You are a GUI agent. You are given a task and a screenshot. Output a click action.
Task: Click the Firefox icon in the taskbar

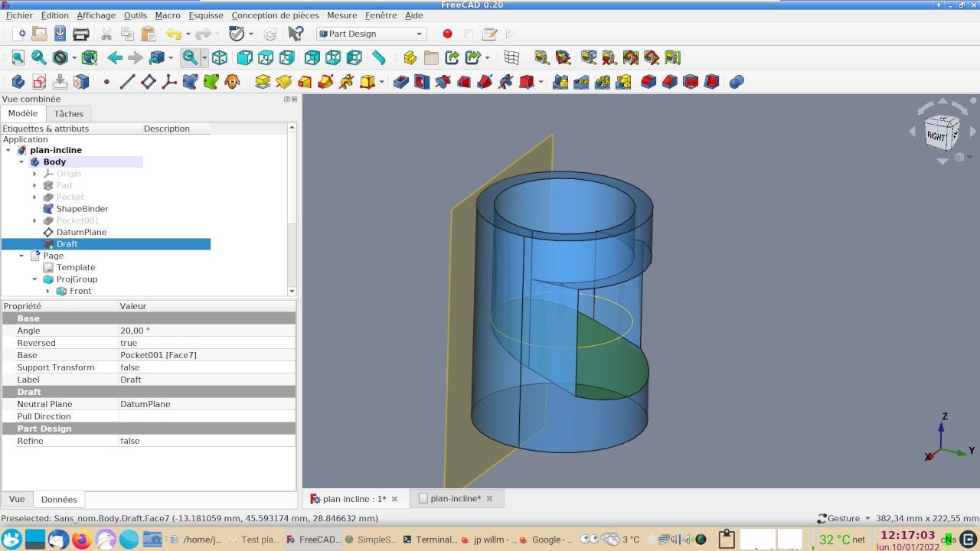pos(82,540)
